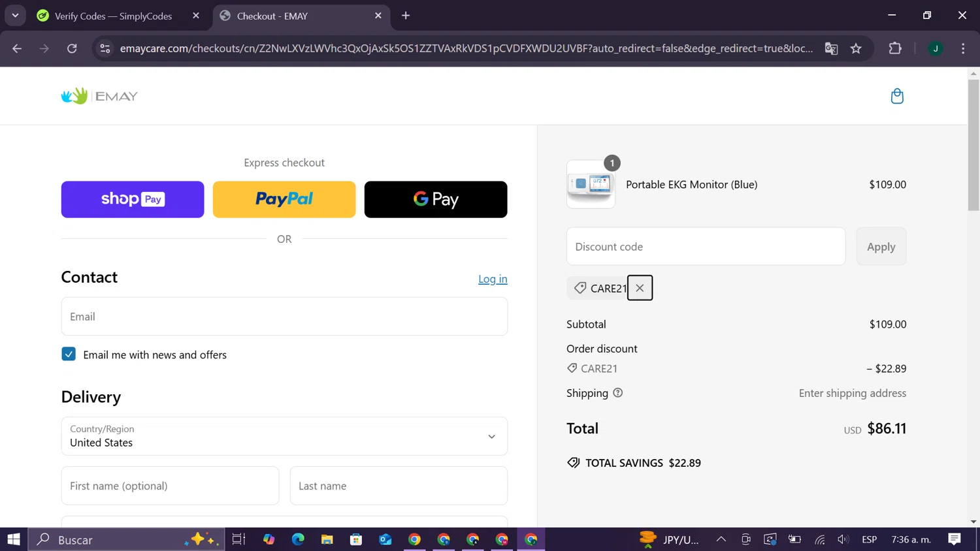Open the volume control in tray
Image resolution: width=980 pixels, height=551 pixels.
coord(843,539)
